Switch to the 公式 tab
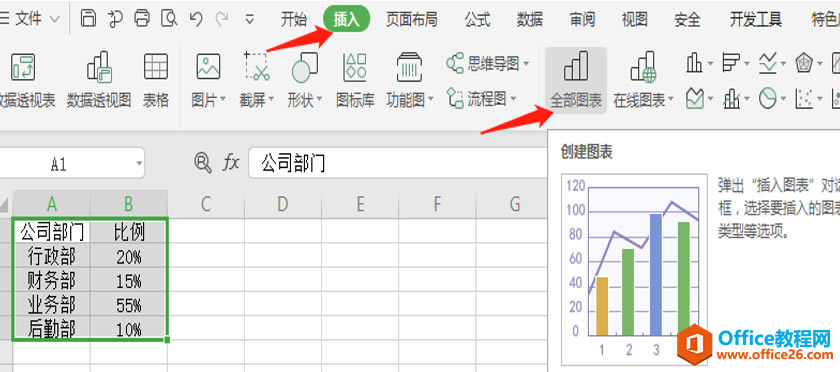The height and width of the screenshot is (372, 840). 477,20
